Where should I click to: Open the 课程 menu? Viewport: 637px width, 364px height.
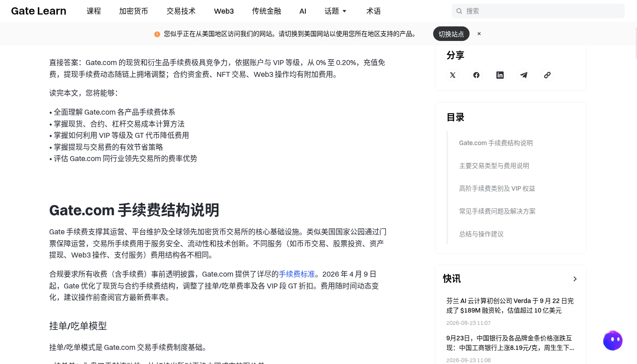94,11
